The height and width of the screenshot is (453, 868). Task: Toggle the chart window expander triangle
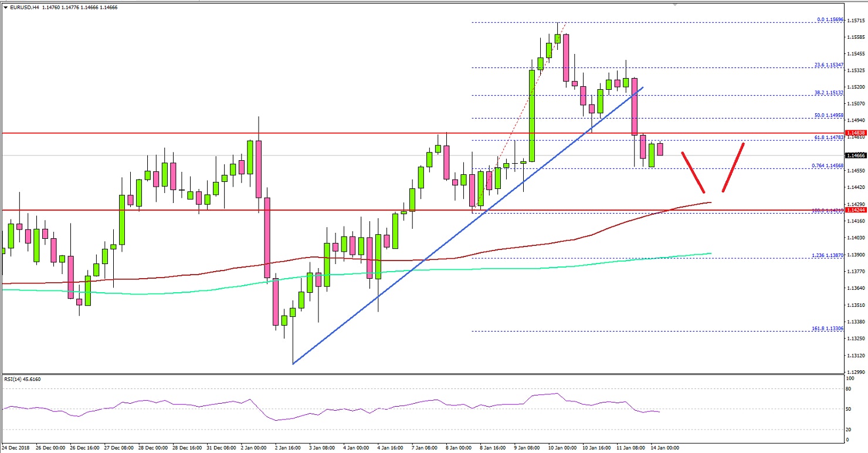click(x=5, y=9)
